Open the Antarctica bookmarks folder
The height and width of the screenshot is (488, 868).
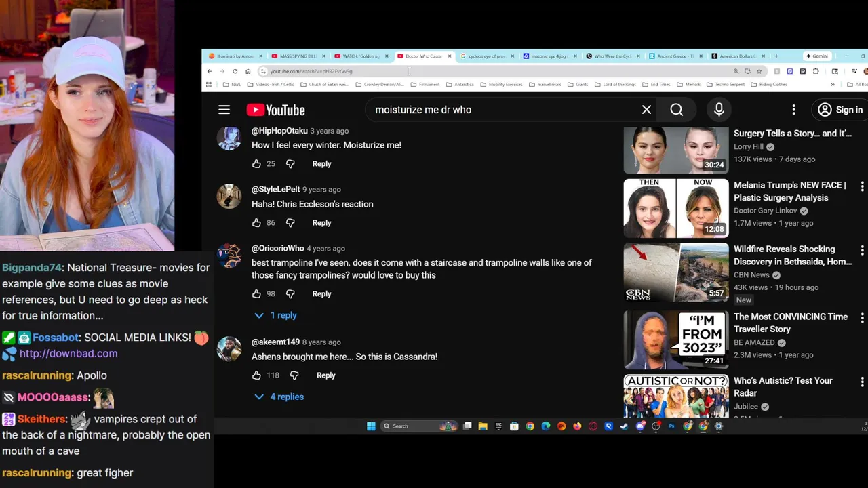(460, 85)
